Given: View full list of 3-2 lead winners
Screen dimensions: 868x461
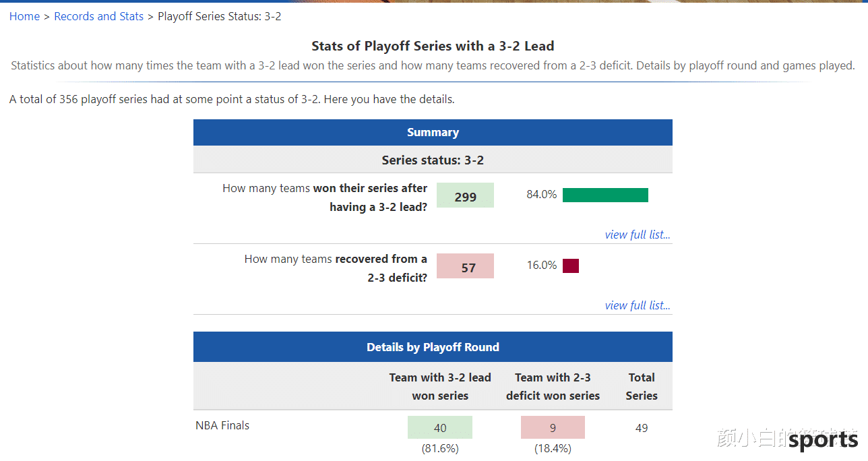Looking at the screenshot, I should click(x=637, y=235).
